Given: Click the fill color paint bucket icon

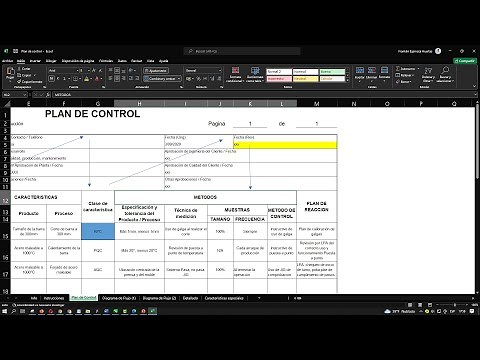Looking at the screenshot, I should click(87, 79).
